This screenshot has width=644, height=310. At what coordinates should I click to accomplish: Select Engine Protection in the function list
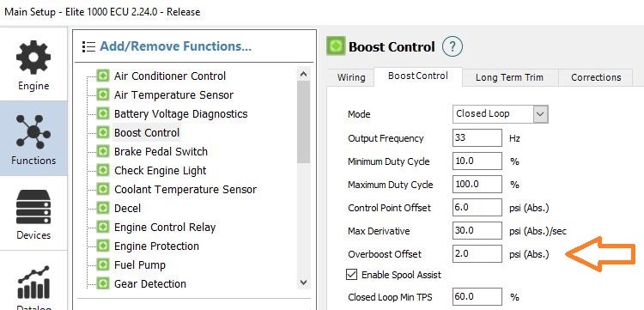[156, 246]
